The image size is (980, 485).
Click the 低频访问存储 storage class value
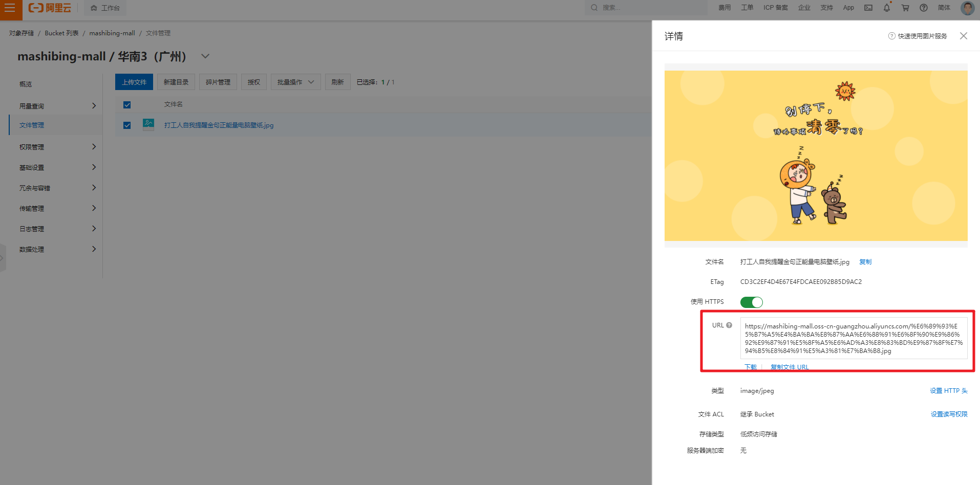(x=759, y=434)
